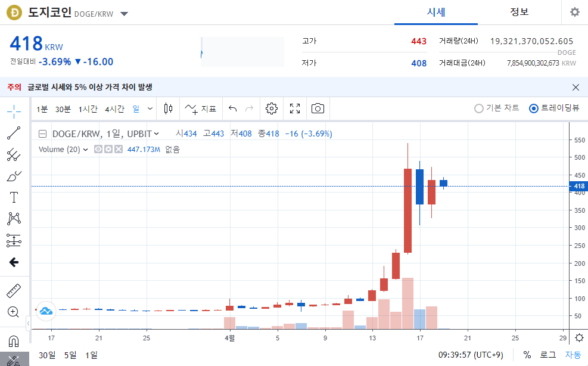This screenshot has width=588, height=366.
Task: Close the global price warning banner
Action: 575,88
